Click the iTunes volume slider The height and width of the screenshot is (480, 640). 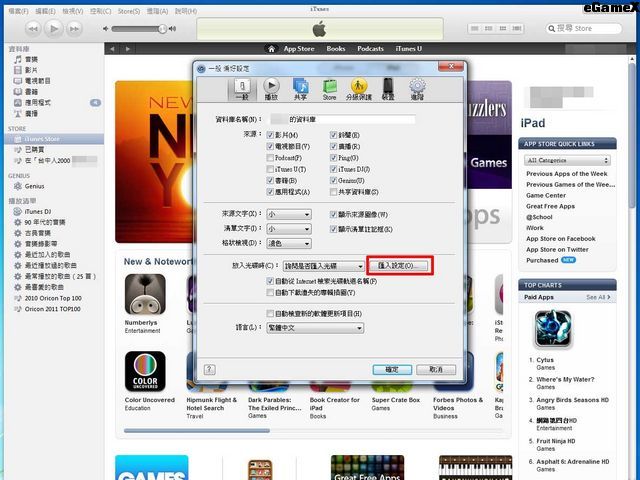click(x=139, y=29)
